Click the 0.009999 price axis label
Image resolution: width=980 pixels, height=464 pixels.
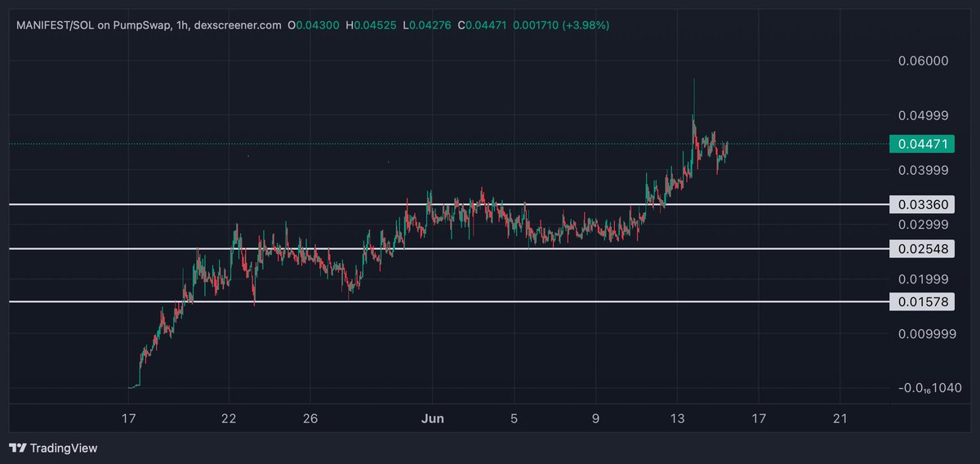tap(927, 333)
